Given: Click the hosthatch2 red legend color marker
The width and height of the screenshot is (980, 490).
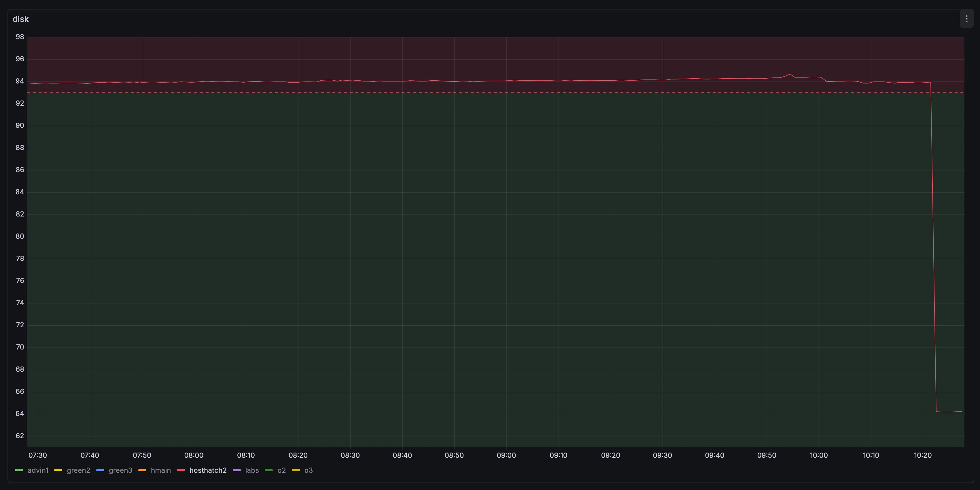Looking at the screenshot, I should pyautogui.click(x=181, y=470).
